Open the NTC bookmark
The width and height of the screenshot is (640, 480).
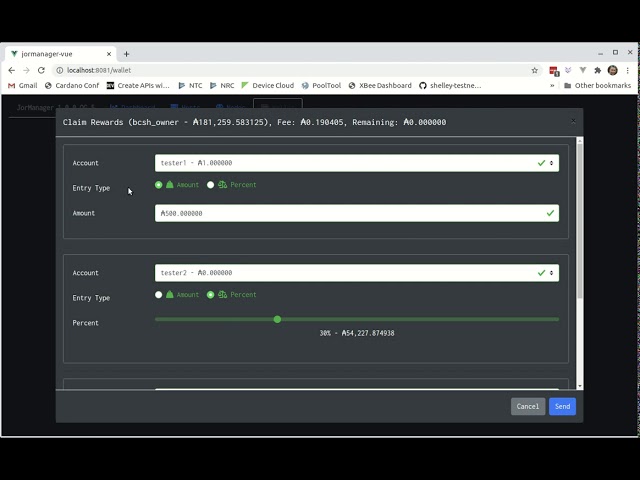pyautogui.click(x=190, y=86)
